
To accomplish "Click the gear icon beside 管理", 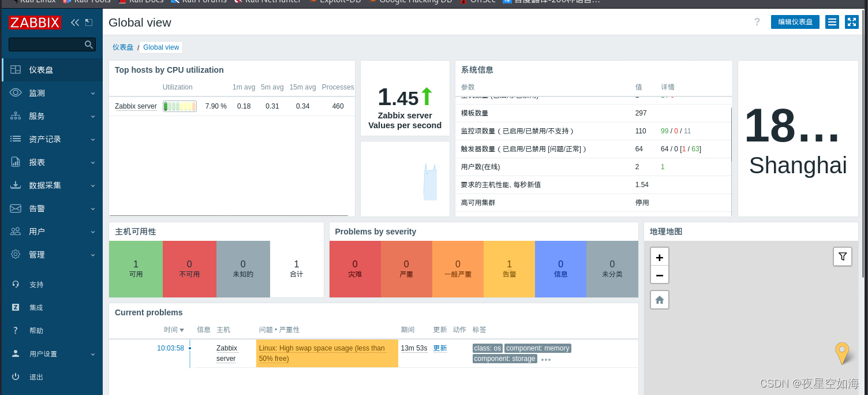I will (x=16, y=255).
